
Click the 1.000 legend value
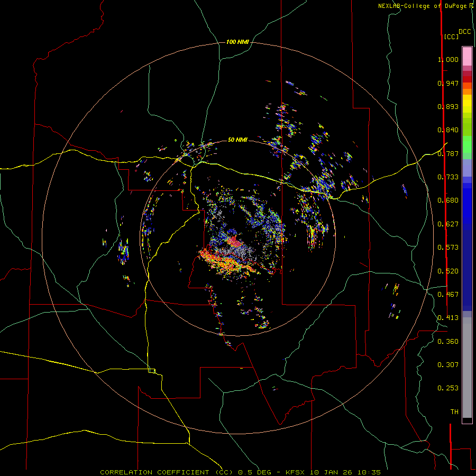pos(448,59)
